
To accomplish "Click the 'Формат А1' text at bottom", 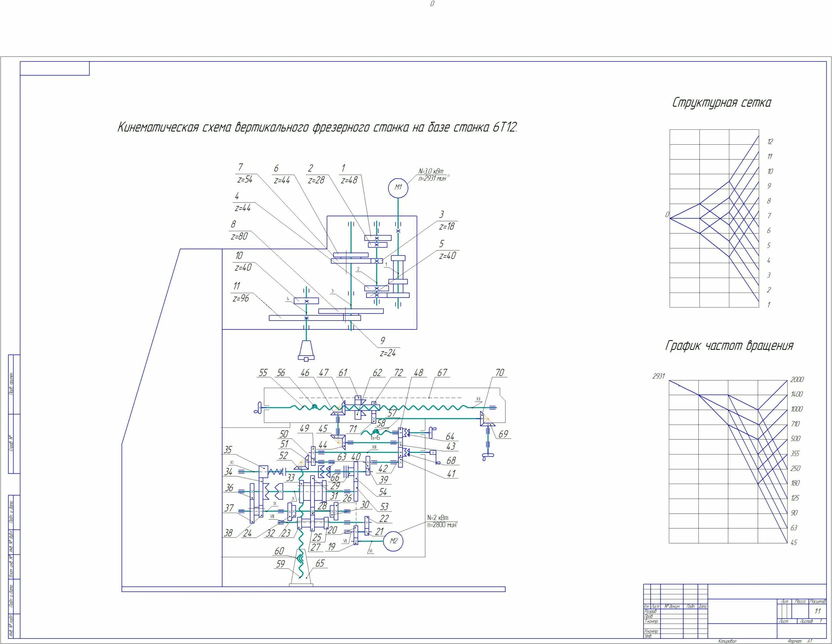I will 799,641.
